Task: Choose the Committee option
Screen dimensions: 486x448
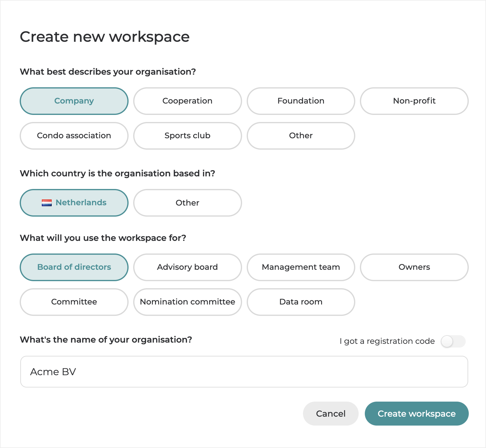Action: point(74,302)
